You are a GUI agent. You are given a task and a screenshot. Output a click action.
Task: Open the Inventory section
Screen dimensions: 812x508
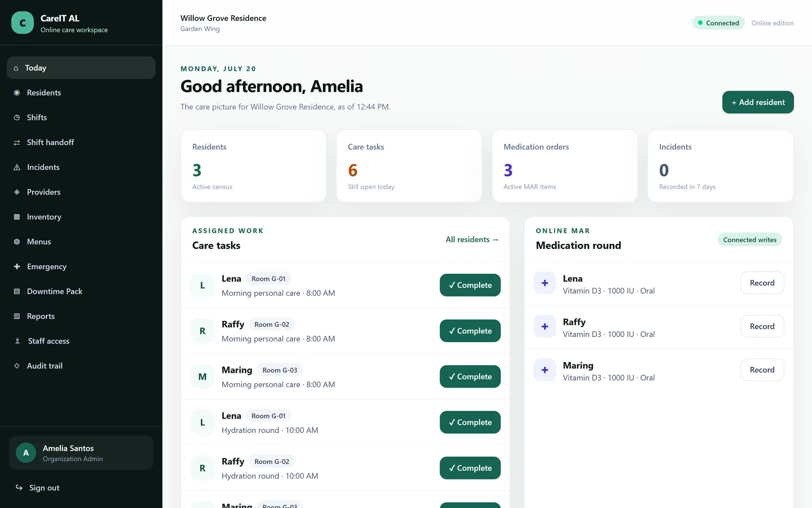(81, 217)
